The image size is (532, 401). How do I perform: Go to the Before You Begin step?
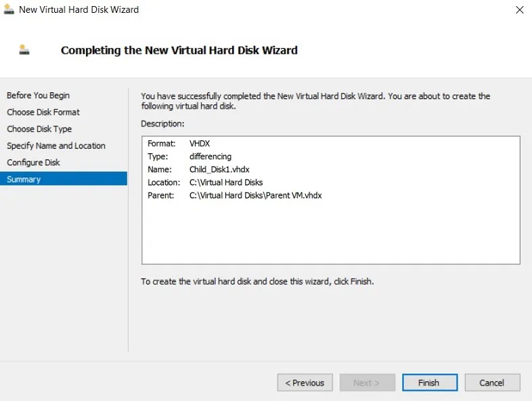(x=38, y=96)
